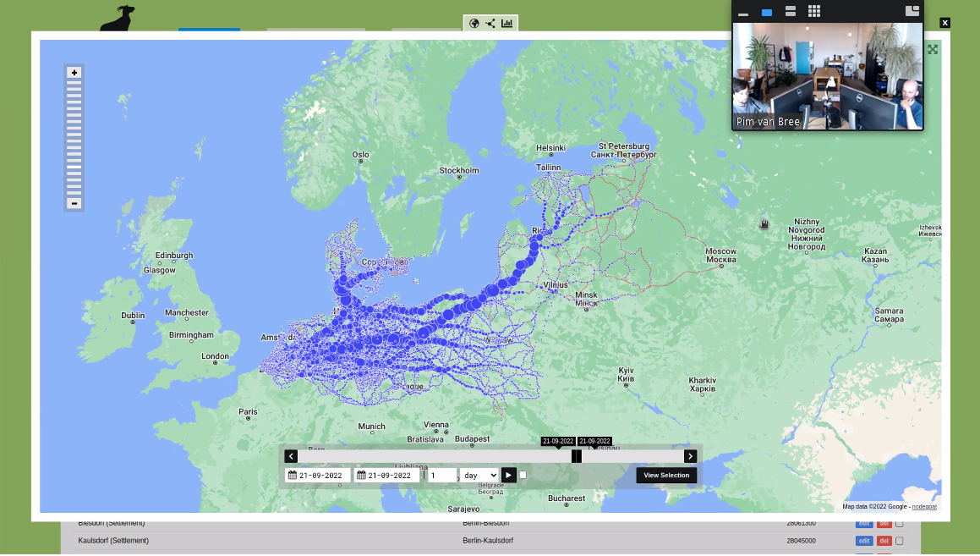Image resolution: width=980 pixels, height=556 pixels.
Task: Edit the Kaulsdorf (Settlement) entry
Action: pos(864,541)
